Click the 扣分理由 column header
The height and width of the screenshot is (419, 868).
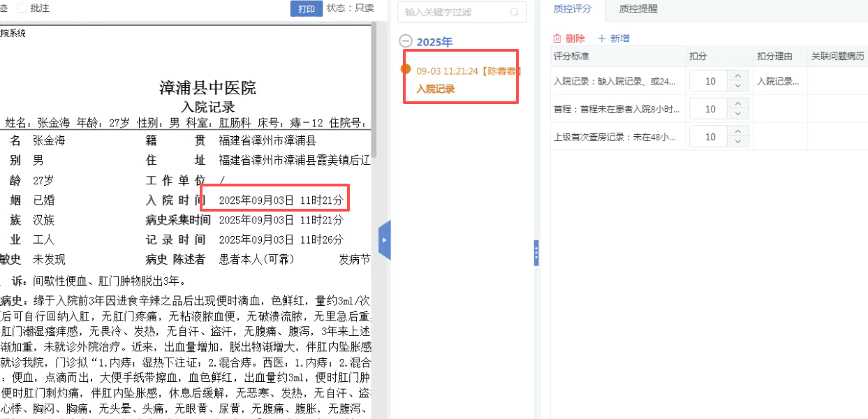[x=780, y=57]
